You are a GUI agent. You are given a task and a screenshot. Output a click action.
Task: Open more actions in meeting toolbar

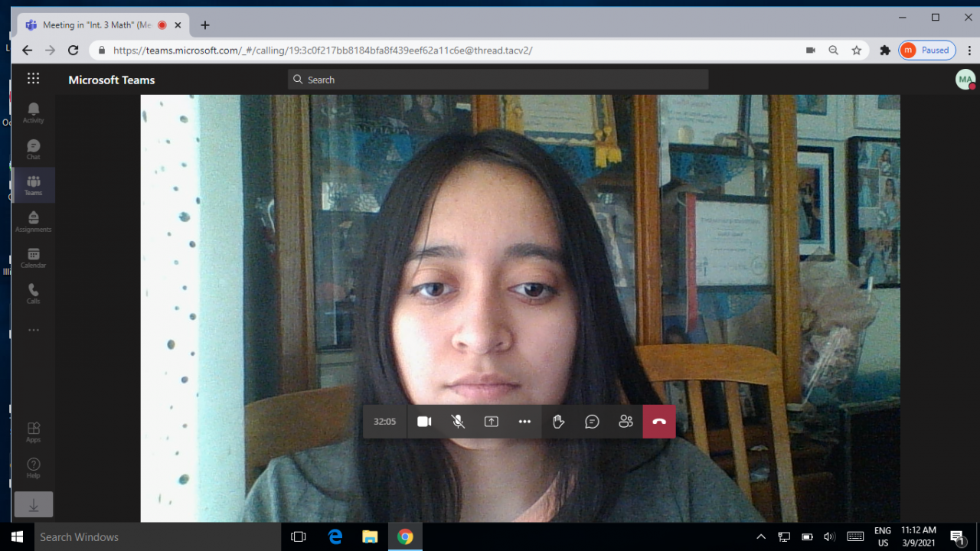[524, 422]
